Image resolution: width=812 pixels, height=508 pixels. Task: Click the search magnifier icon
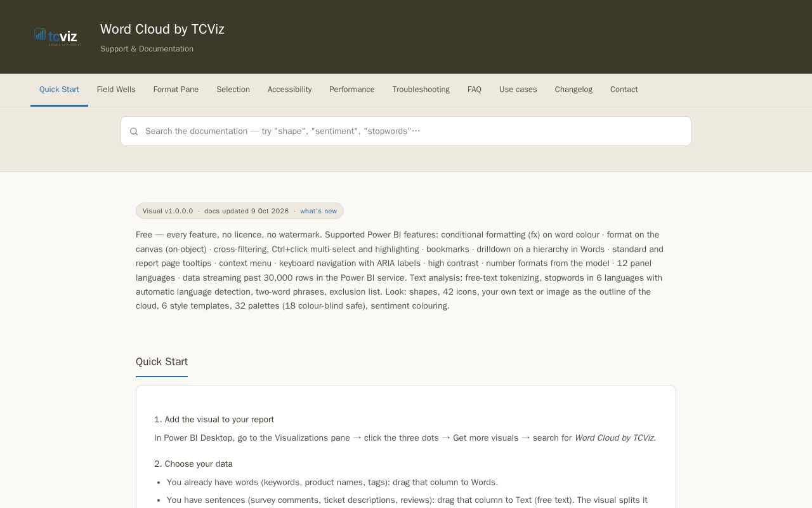click(134, 131)
